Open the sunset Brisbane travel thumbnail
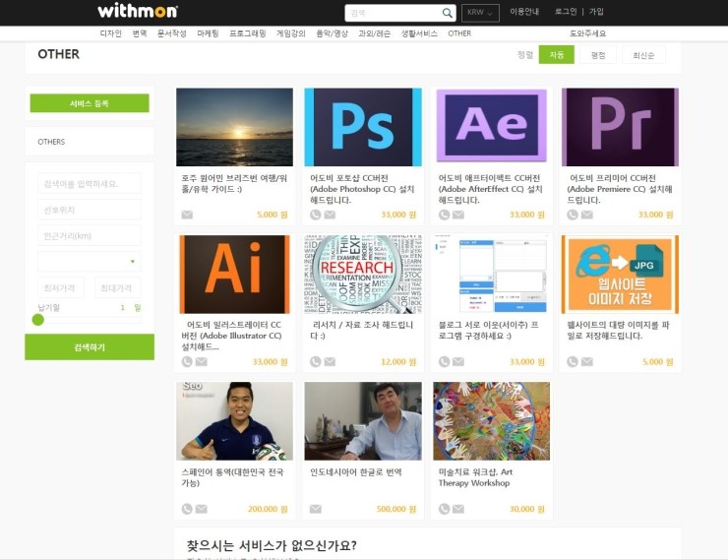Image resolution: width=728 pixels, height=560 pixels. (234, 127)
